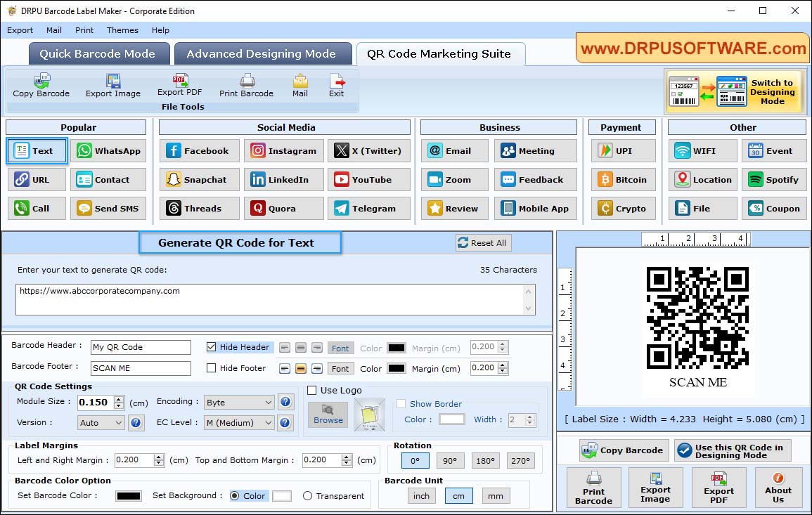Viewport: 812px width, 515px height.
Task: Increase Left and Right Margin spinner
Action: pos(159,457)
